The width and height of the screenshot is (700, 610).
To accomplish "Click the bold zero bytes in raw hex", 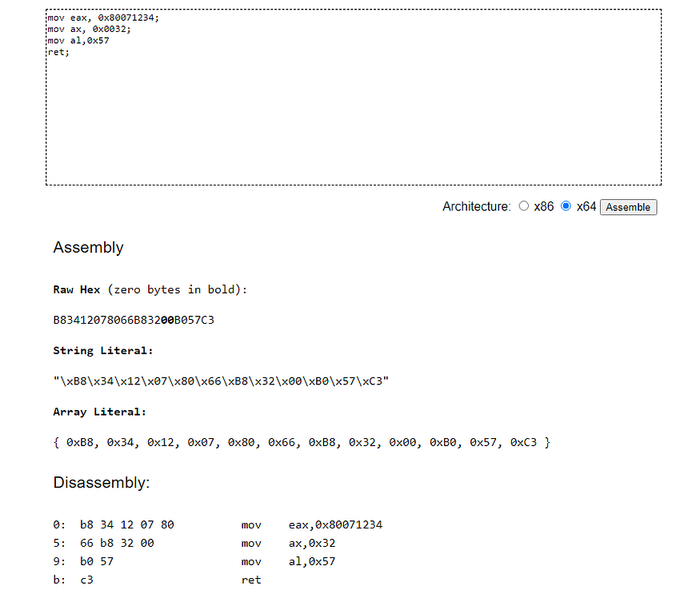I will pos(167,320).
